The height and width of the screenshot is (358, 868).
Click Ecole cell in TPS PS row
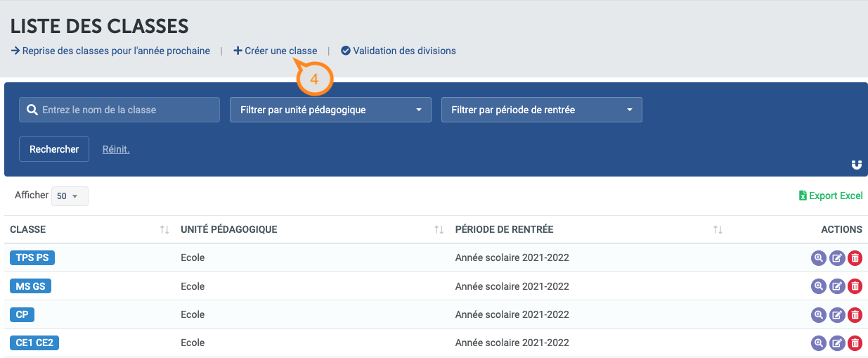coord(193,257)
